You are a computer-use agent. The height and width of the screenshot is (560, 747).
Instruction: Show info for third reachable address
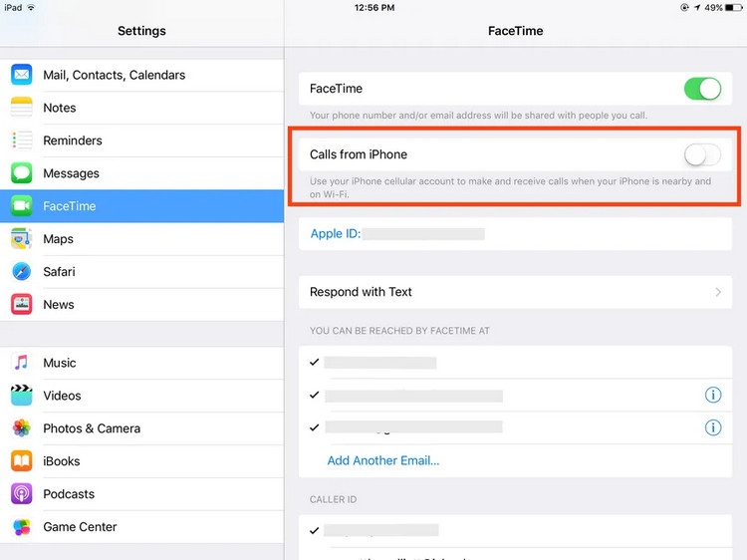713,427
